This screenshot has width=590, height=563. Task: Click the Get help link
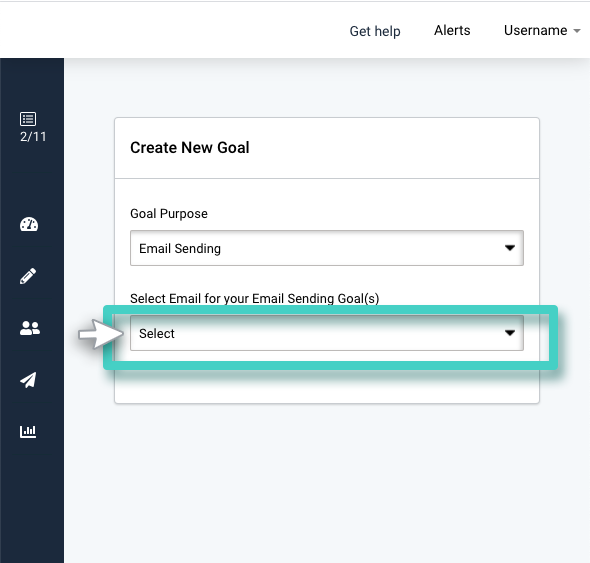[375, 31]
